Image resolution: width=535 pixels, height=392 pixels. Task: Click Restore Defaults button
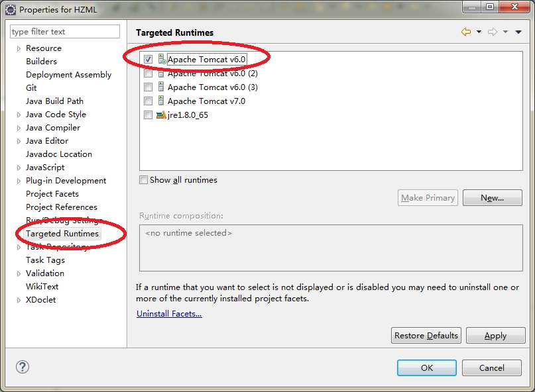point(426,336)
